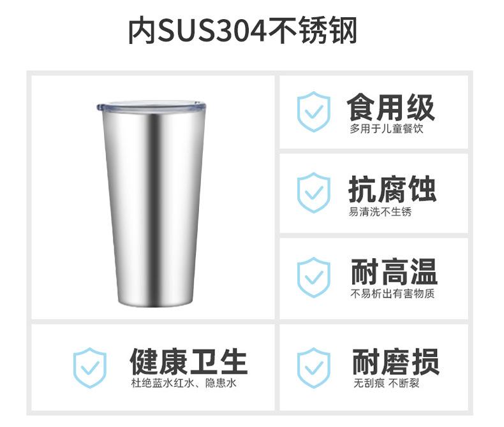
Task: Click the shield icon beside 耐高温
Action: point(314,277)
